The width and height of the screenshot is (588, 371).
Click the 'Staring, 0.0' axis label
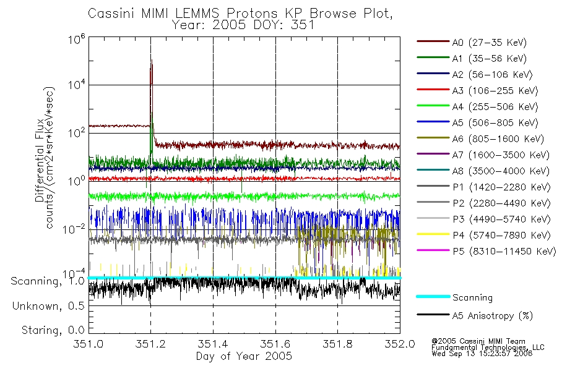coord(53,331)
